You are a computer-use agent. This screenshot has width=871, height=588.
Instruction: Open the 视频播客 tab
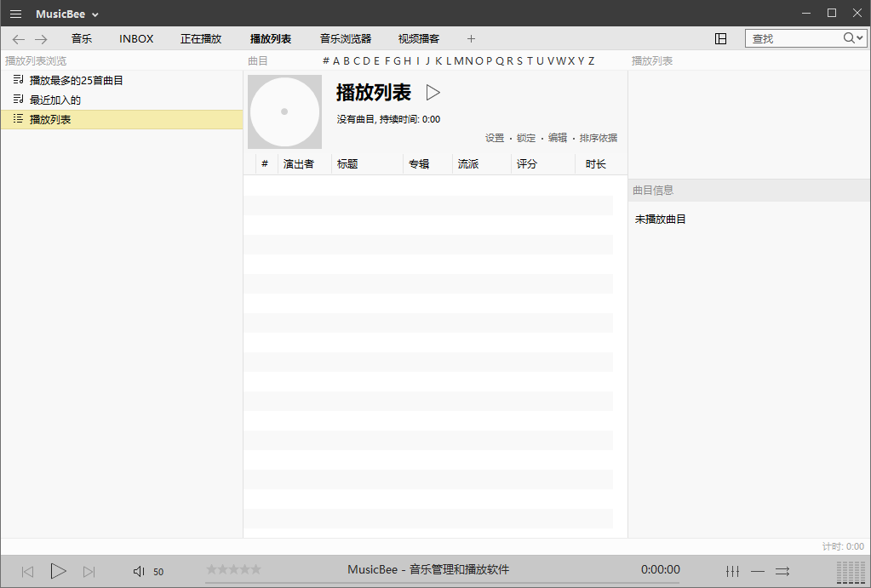click(x=419, y=39)
